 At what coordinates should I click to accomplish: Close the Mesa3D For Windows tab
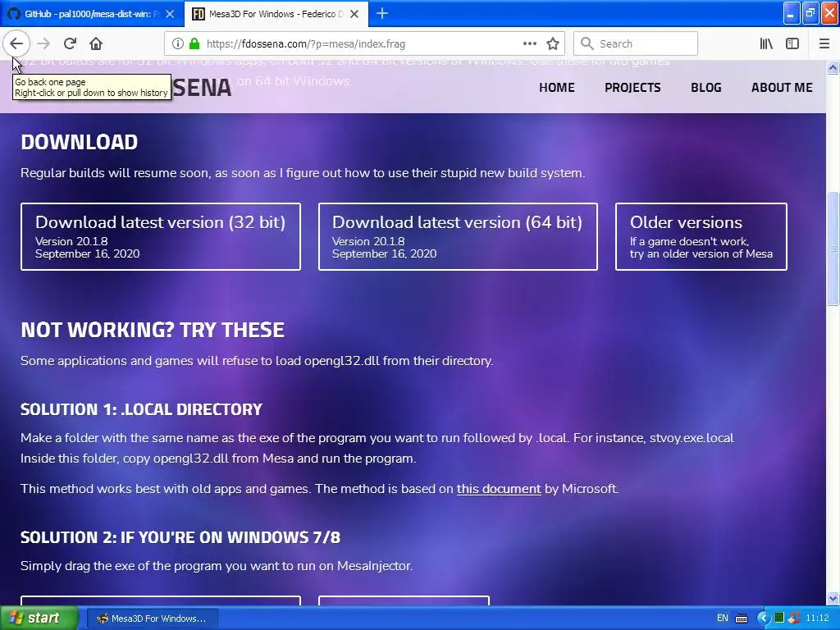(354, 14)
